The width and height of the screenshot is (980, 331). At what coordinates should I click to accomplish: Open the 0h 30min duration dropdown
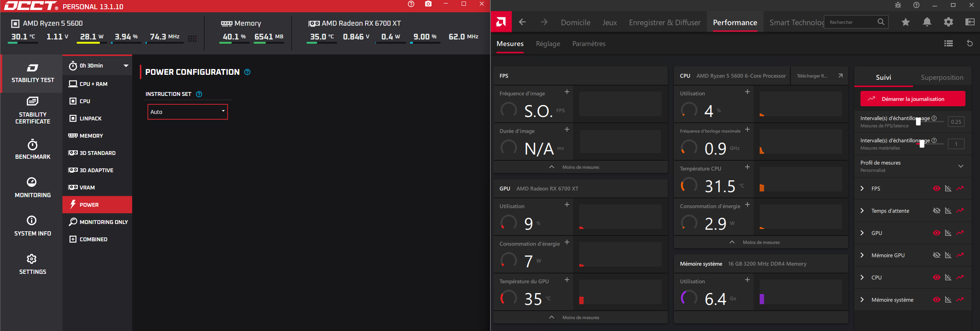(x=98, y=66)
